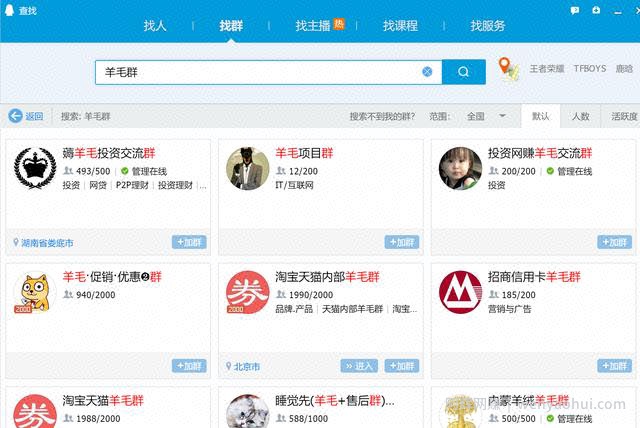The image size is (640, 428).
Task: Click location pin icon beside 湖南省娄底市
Action: pos(16,242)
